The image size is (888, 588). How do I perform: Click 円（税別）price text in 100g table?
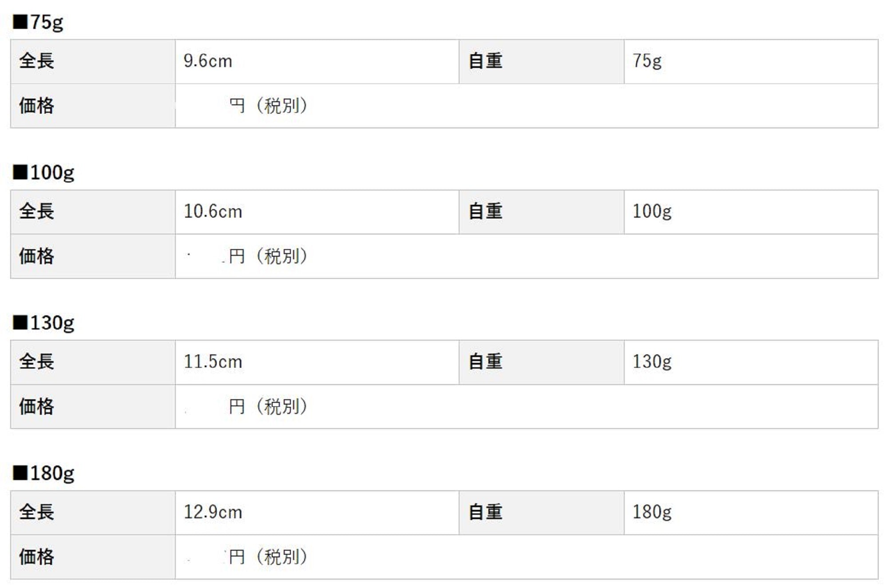(x=268, y=256)
